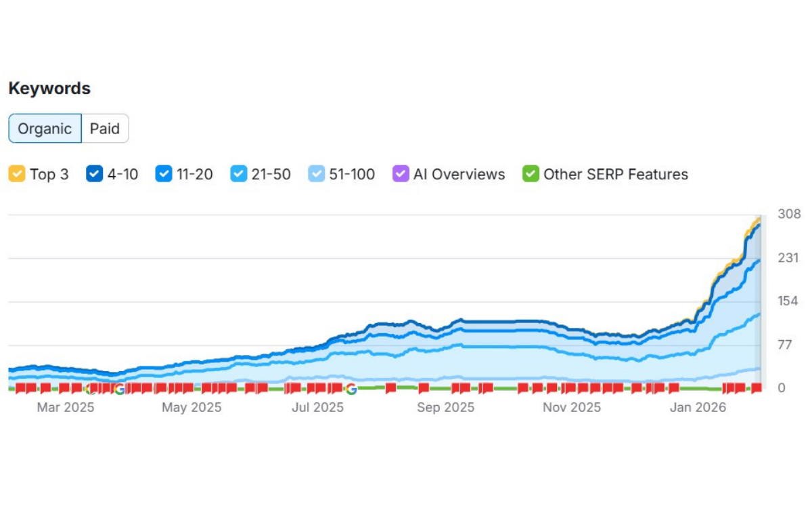Disable the 11-20 positions checkbox
The height and width of the screenshot is (508, 812).
click(x=164, y=174)
